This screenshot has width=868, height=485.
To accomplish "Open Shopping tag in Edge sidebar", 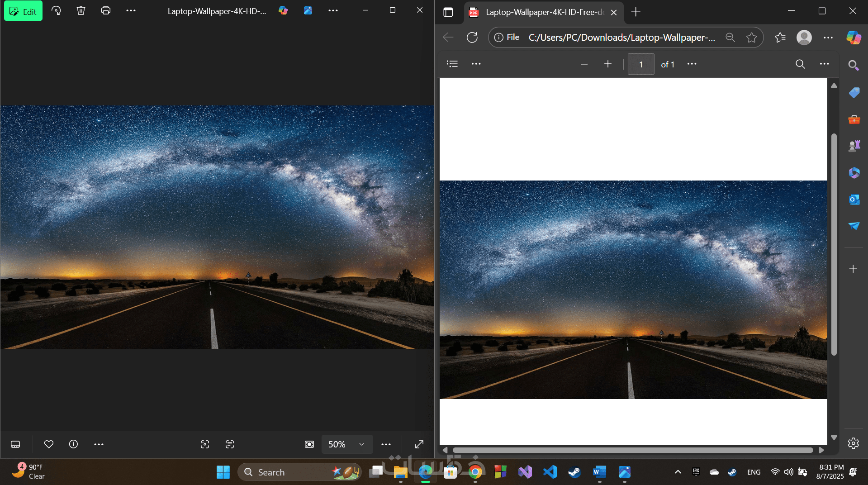I will (x=854, y=92).
